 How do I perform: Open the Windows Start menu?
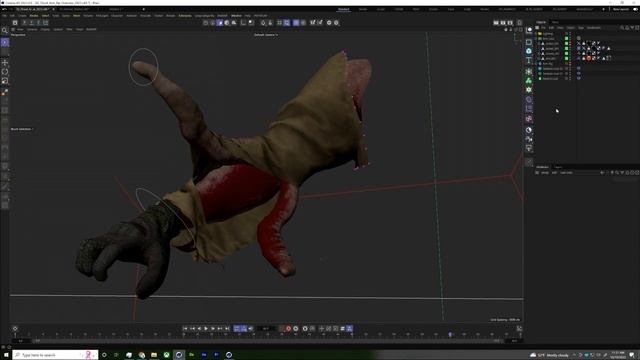click(6, 355)
